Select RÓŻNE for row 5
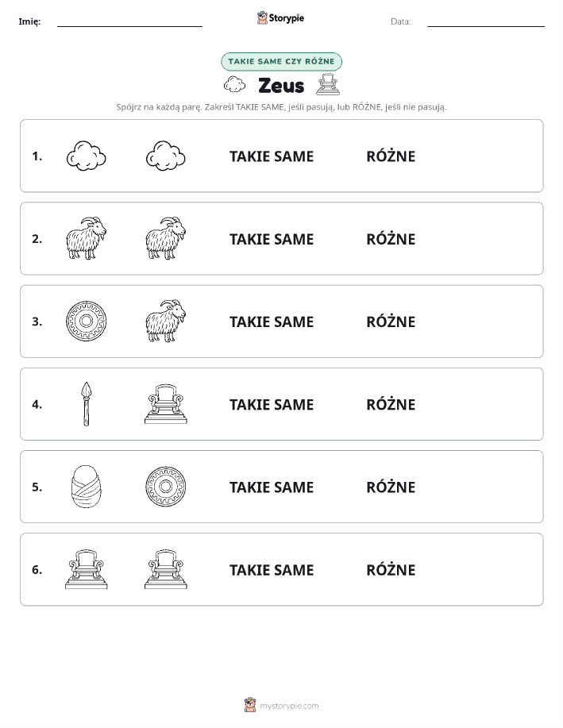The width and height of the screenshot is (563, 728). (x=391, y=487)
